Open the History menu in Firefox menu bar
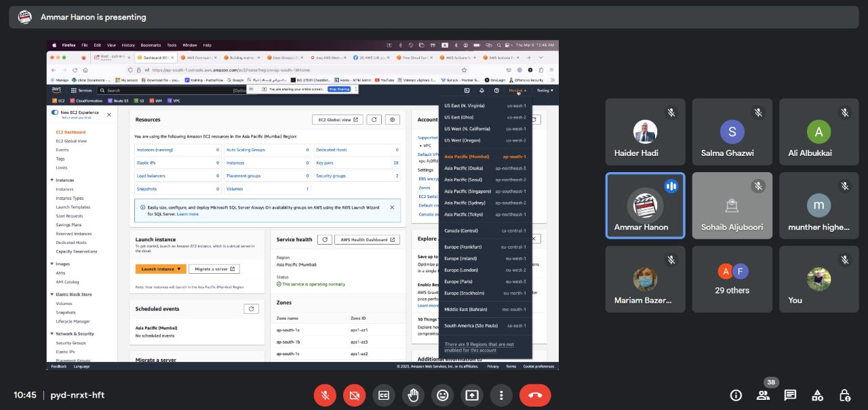The height and width of the screenshot is (410, 868). coord(128,45)
